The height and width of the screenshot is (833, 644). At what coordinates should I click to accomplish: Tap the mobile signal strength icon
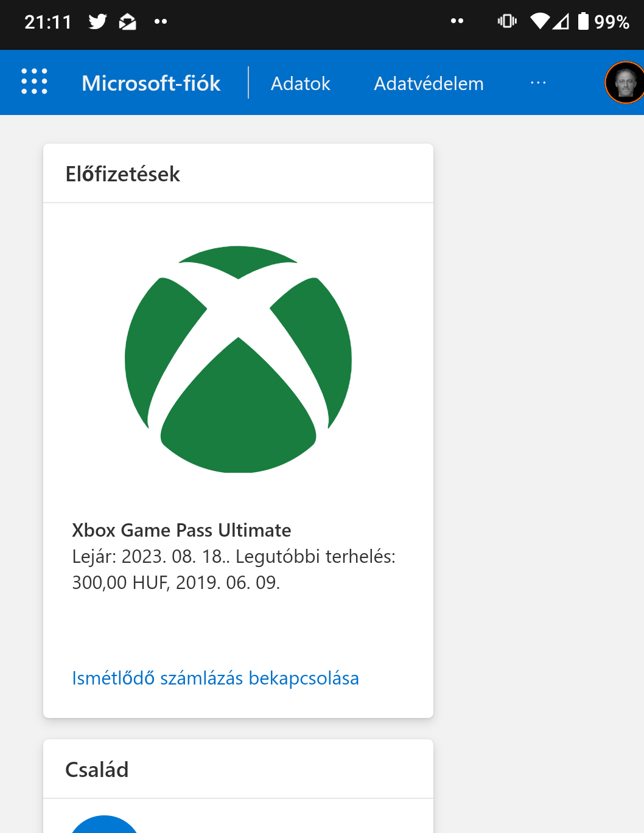pos(561,22)
